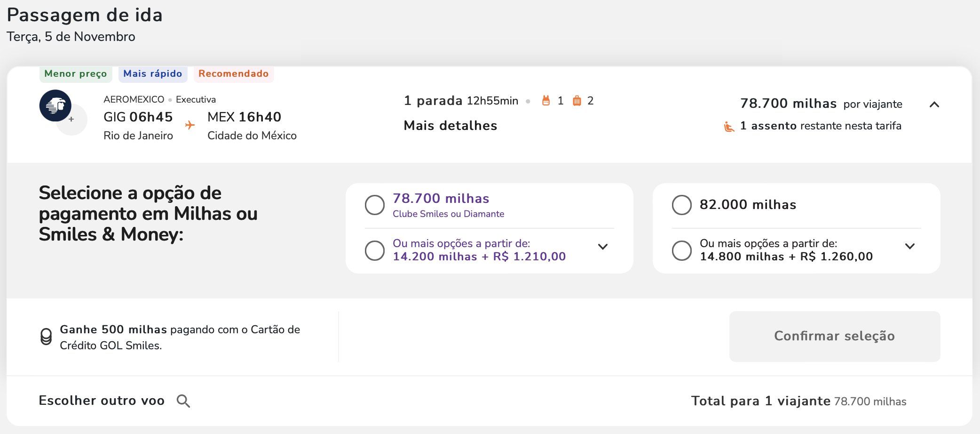Click Confirmar seleção
The height and width of the screenshot is (434, 980).
tap(834, 337)
